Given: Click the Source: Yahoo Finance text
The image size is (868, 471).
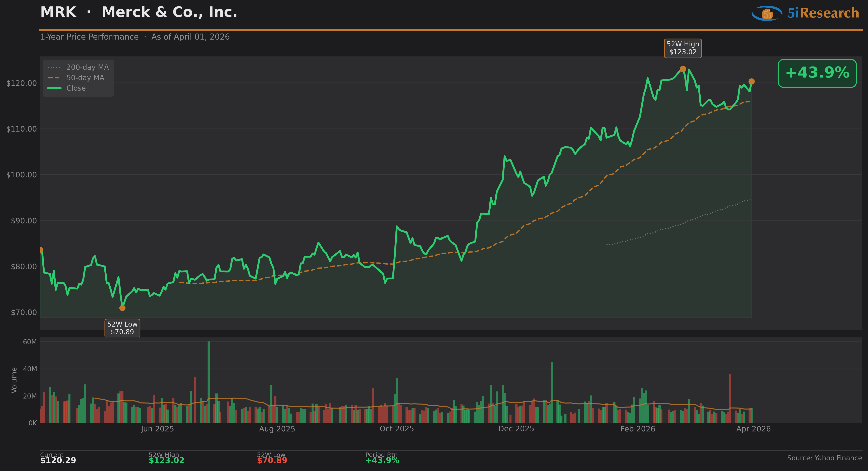Looking at the screenshot, I should click(x=824, y=458).
